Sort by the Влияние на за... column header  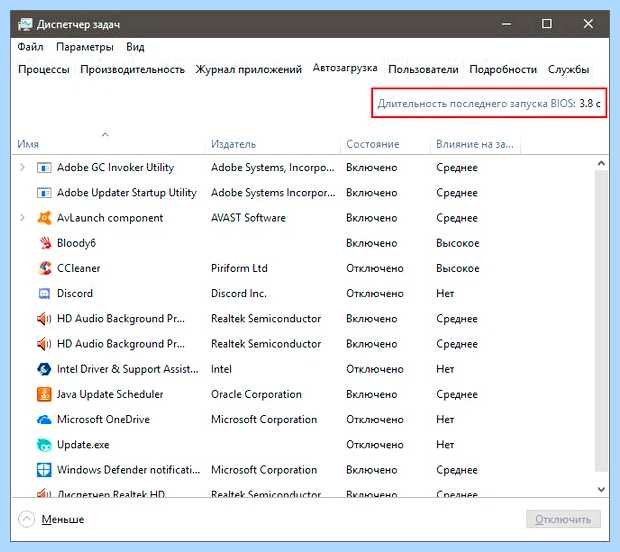point(474,144)
